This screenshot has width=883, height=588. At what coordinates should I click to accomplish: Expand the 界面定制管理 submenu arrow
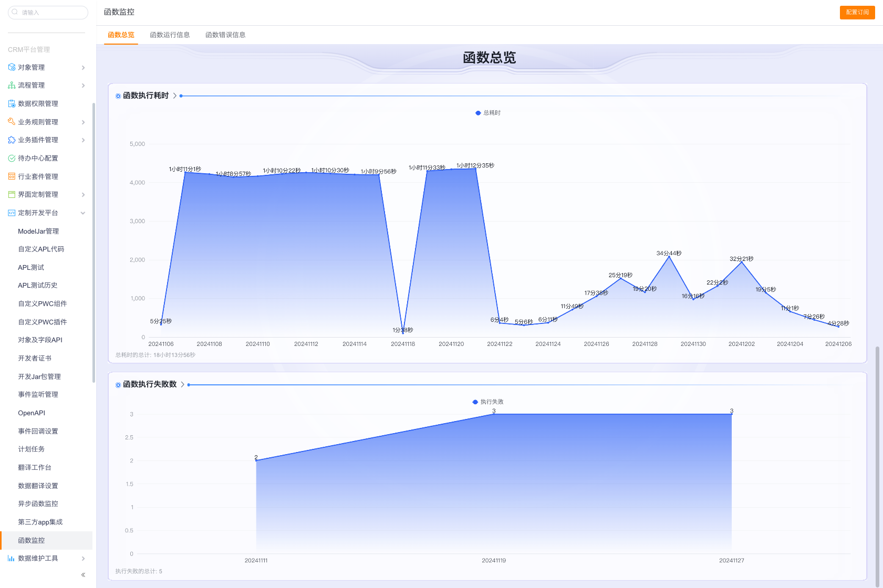click(x=83, y=195)
